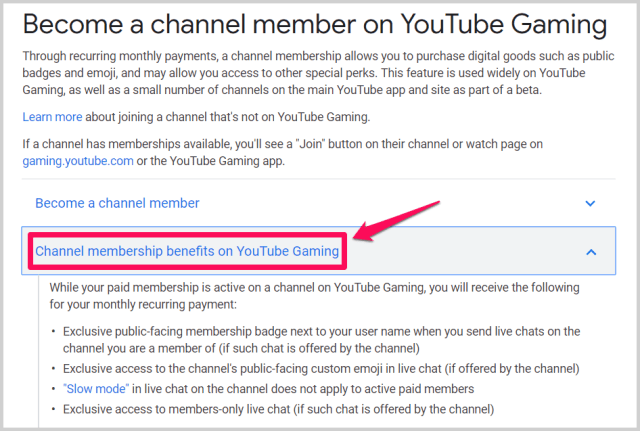This screenshot has width=640, height=431.
Task: Open the Learn more link
Action: click(52, 117)
